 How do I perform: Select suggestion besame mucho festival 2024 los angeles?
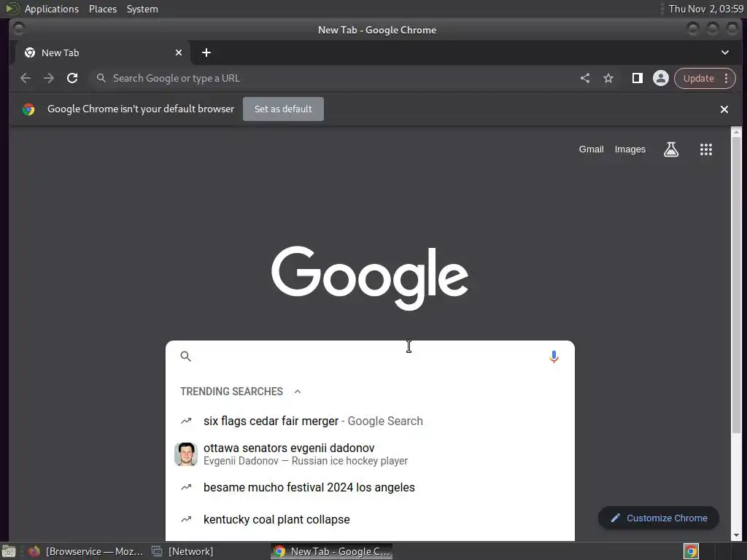370,487
